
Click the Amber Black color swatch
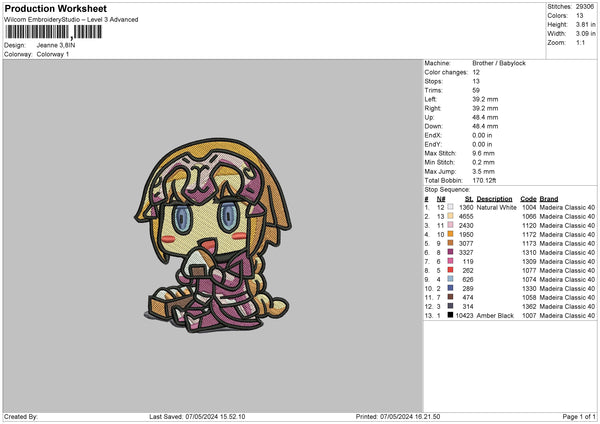[x=450, y=315]
